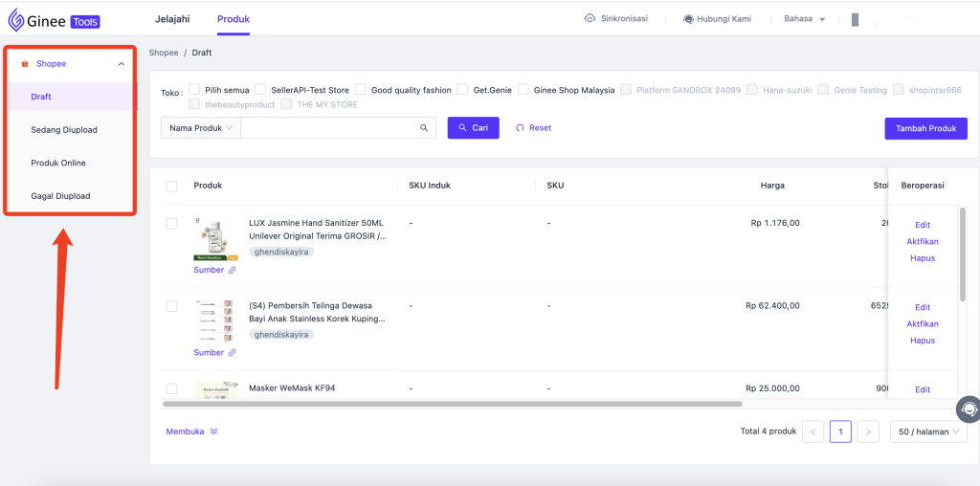Click the Ginee Tools logo

point(54,21)
